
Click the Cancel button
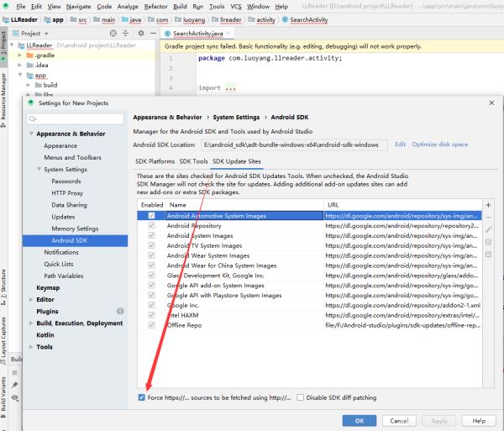(x=399, y=421)
